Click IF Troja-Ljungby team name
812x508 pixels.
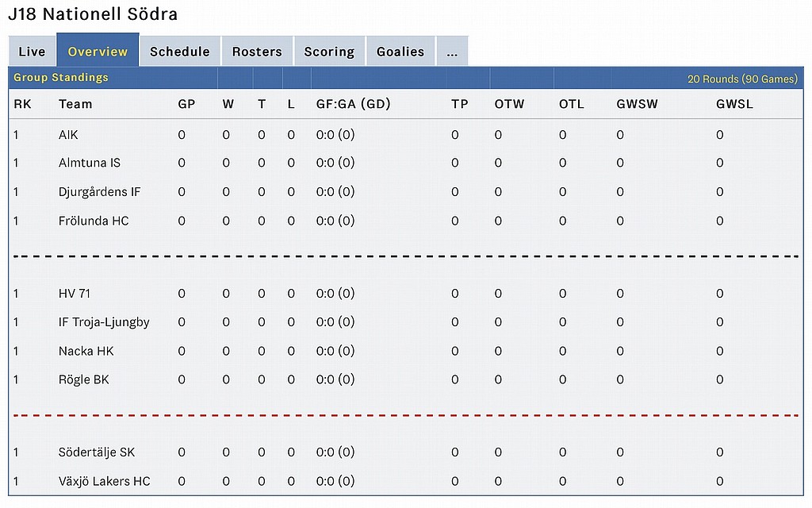[x=104, y=322]
